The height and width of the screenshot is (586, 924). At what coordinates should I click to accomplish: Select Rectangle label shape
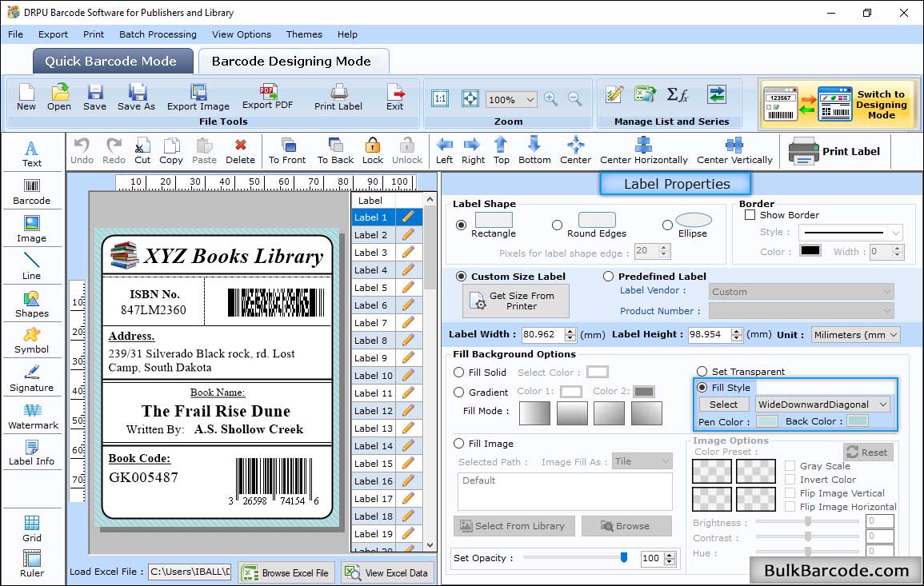coord(462,225)
